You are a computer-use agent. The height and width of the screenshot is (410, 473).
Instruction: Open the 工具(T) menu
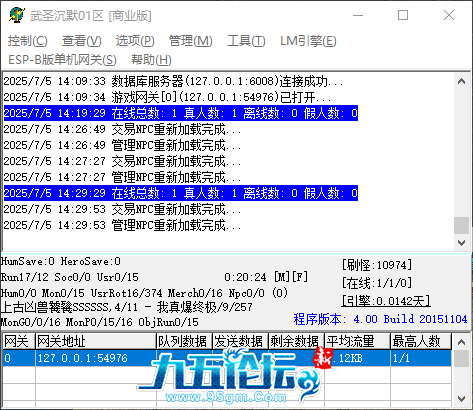coord(246,41)
